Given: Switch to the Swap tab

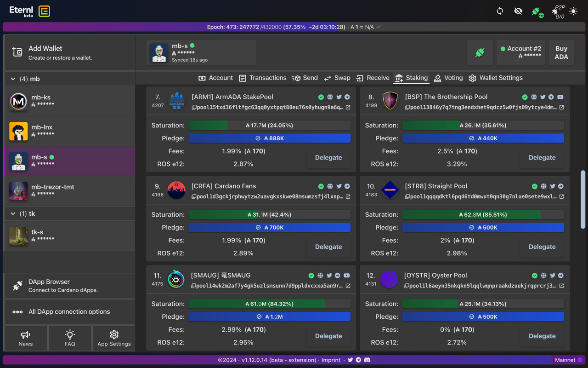Looking at the screenshot, I should (337, 78).
